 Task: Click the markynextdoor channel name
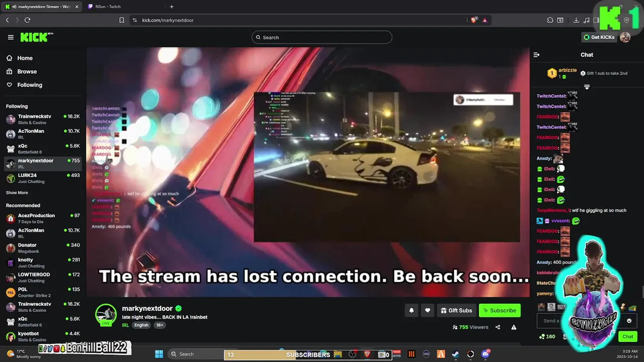pos(147,308)
